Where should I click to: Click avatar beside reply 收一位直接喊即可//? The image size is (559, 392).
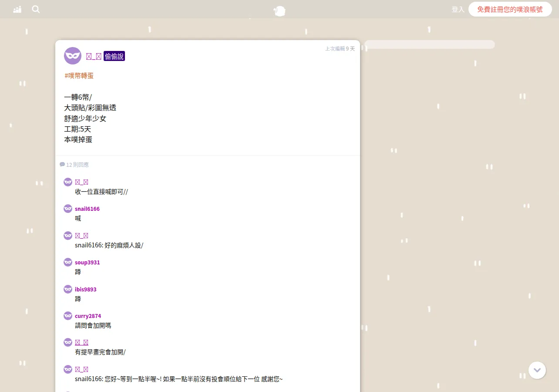pos(68,182)
